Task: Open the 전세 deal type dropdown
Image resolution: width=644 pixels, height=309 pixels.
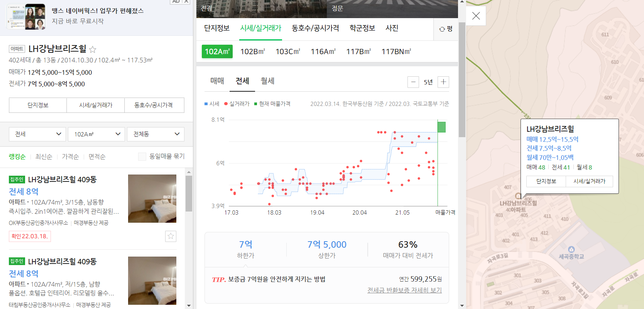Action: coord(37,134)
